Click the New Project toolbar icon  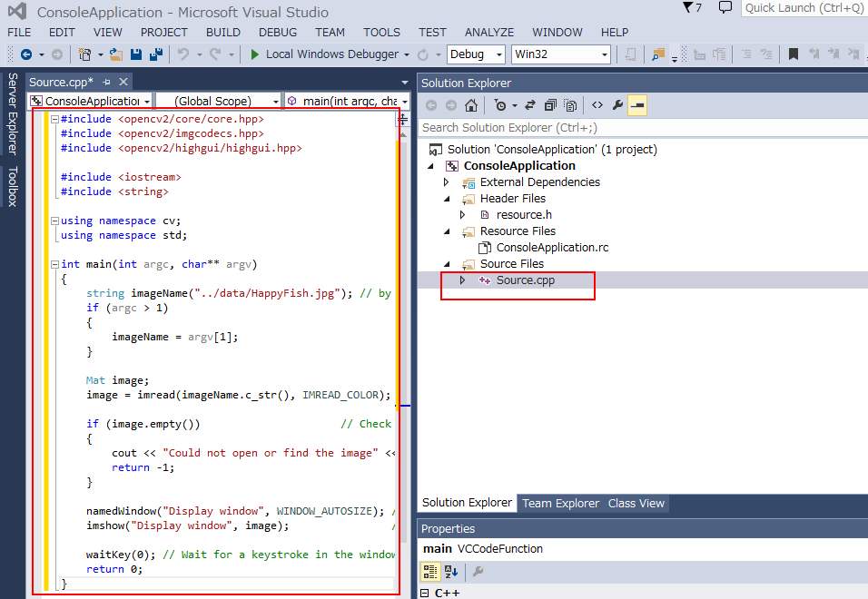(x=84, y=54)
